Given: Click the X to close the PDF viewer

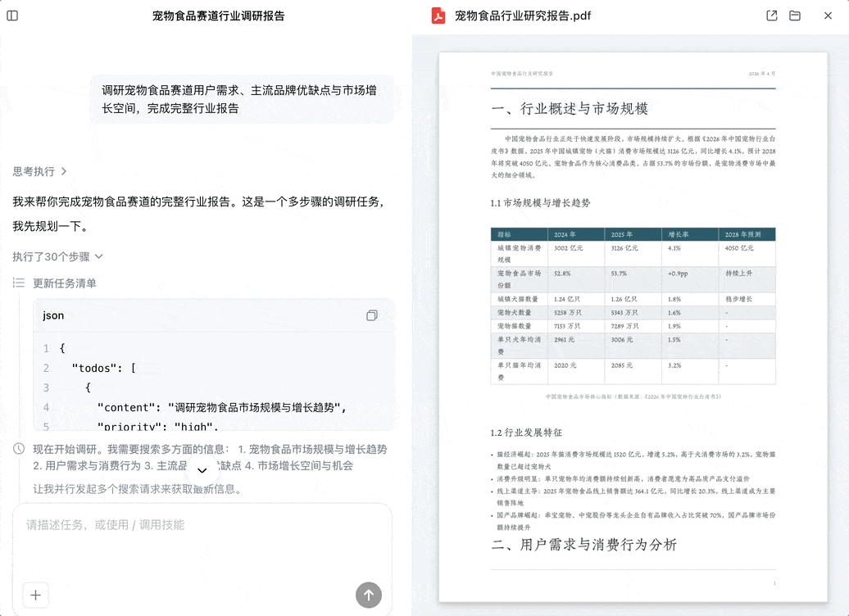Looking at the screenshot, I should point(828,15).
